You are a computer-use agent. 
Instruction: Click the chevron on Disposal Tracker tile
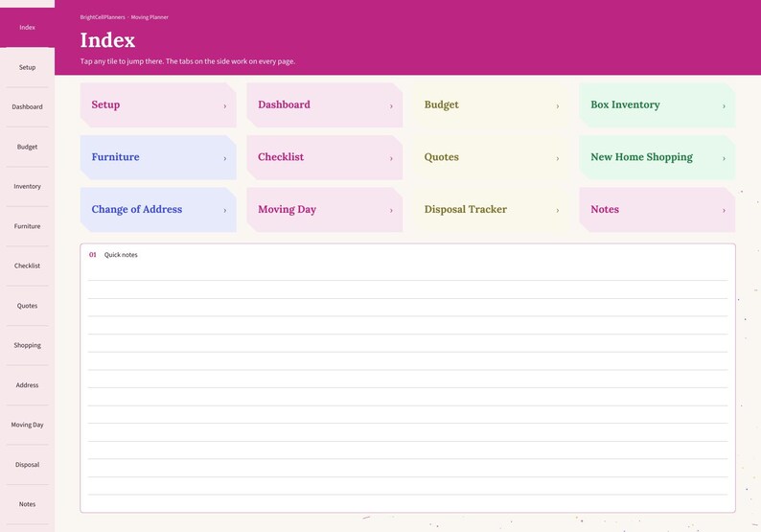point(558,210)
